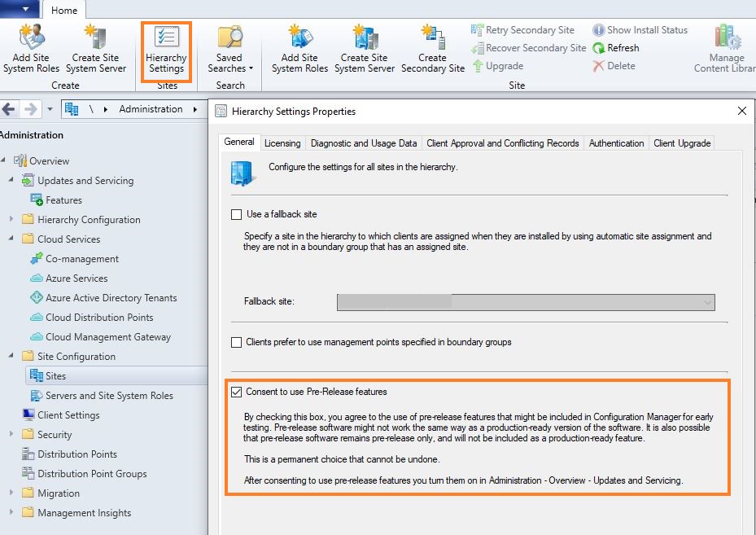Expand Hierarchy Configuration node
This screenshot has height=535, width=756.
click(11, 219)
